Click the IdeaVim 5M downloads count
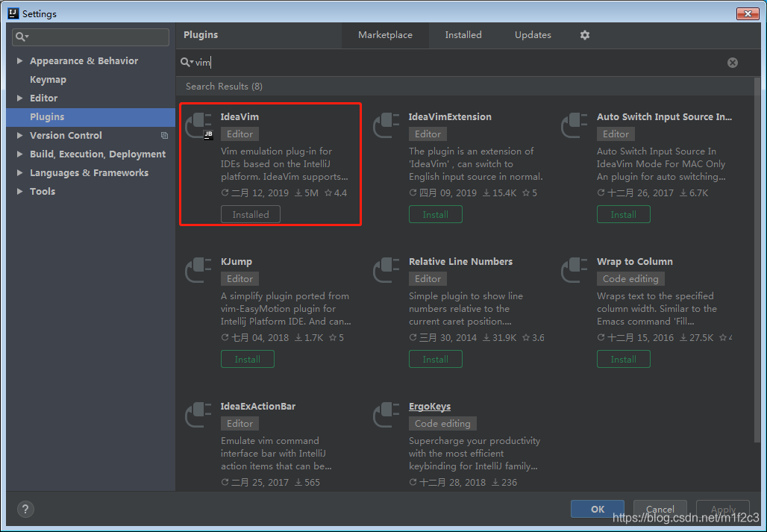The image size is (767, 532). [x=306, y=193]
